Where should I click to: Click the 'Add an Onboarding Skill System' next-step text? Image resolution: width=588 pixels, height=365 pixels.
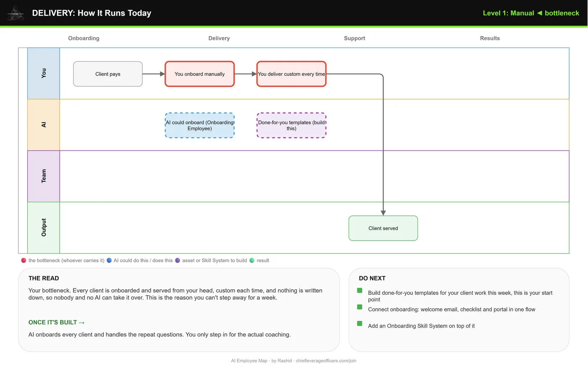pos(421,326)
